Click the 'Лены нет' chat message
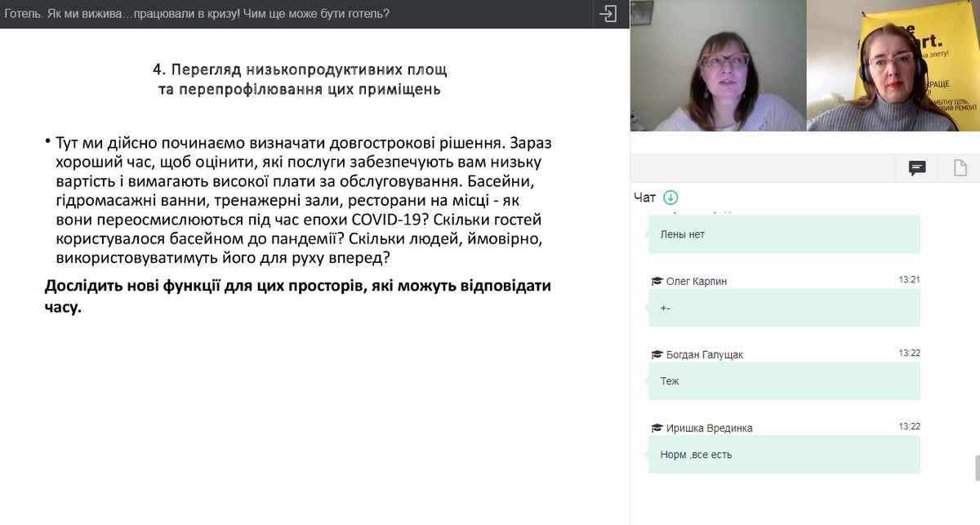The height and width of the screenshot is (525, 980). tap(784, 234)
